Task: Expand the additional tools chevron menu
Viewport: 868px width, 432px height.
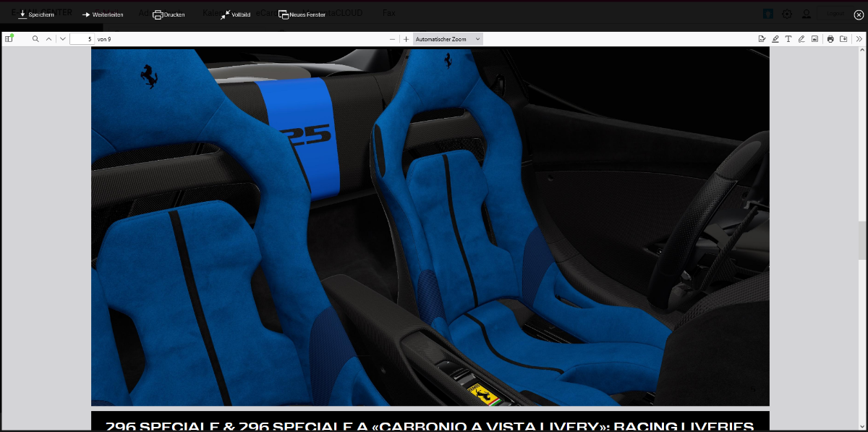Action: (859, 39)
